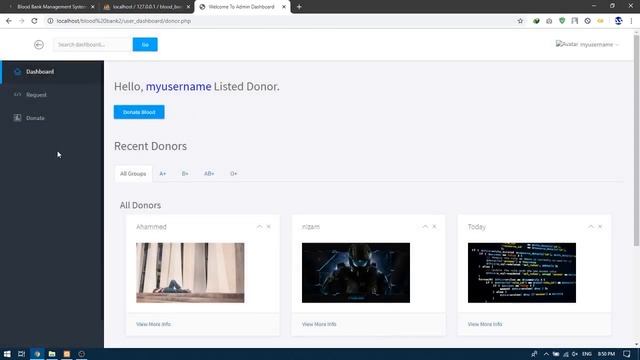Close the Today donor card
Viewport: 640px width, 360px height.
pos(600,227)
